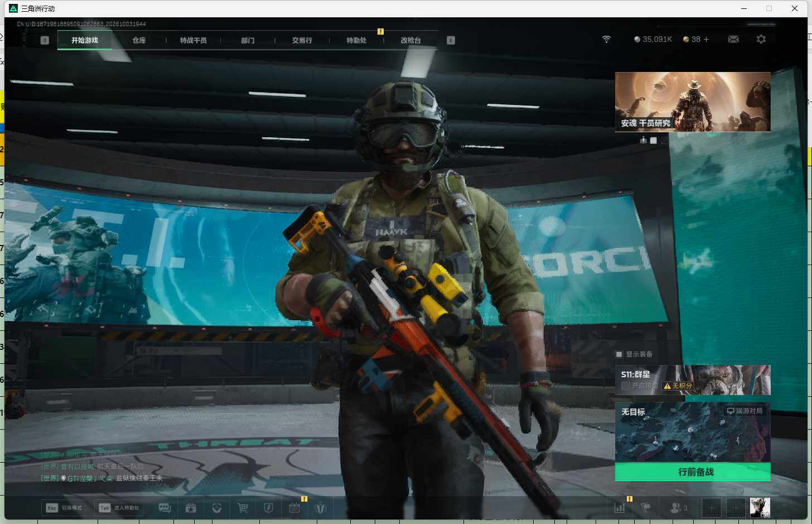Image resolution: width=812 pixels, height=524 pixels.
Task: Click the 端游对局 label
Action: pos(745,411)
